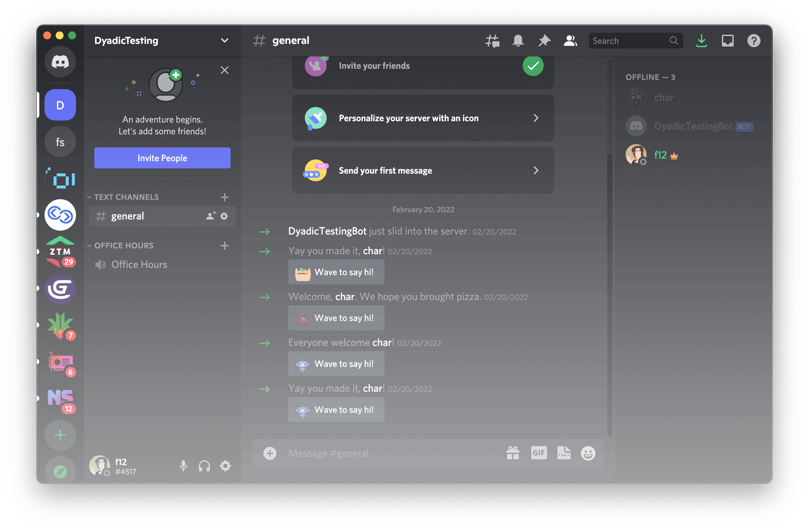Viewport: 809px width, 532px height.
Task: Toggle Member List visibility icon
Action: (x=571, y=41)
